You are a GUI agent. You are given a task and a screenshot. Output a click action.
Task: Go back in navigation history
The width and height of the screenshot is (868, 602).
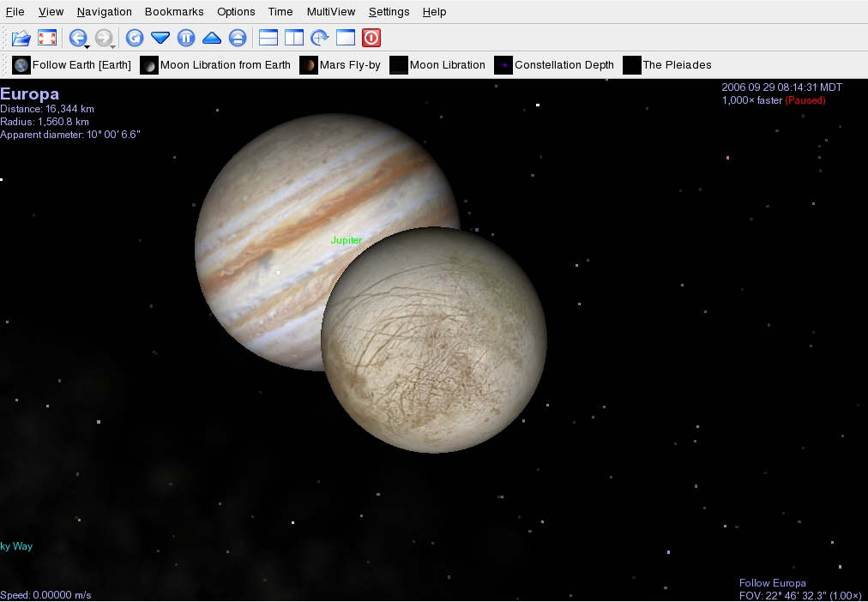click(x=78, y=38)
